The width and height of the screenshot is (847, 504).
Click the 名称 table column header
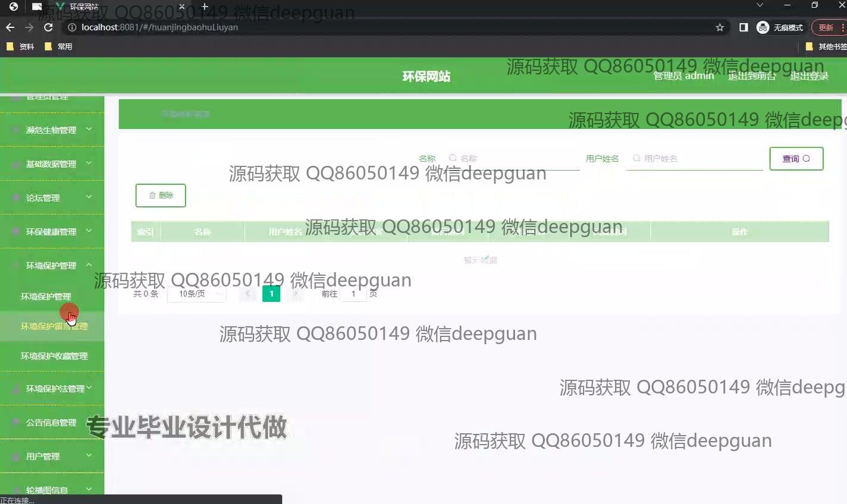pos(202,232)
